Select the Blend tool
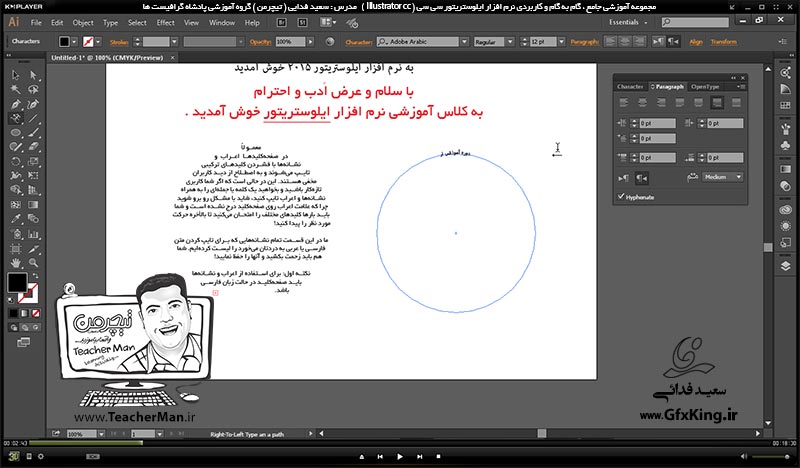This screenshot has width=800, height=468. coord(33,219)
